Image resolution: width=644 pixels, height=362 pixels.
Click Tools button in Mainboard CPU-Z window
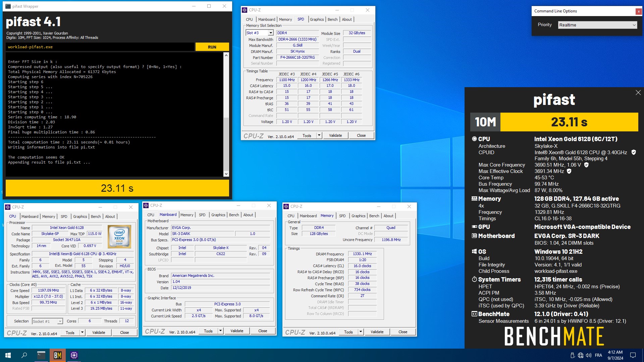point(208,331)
